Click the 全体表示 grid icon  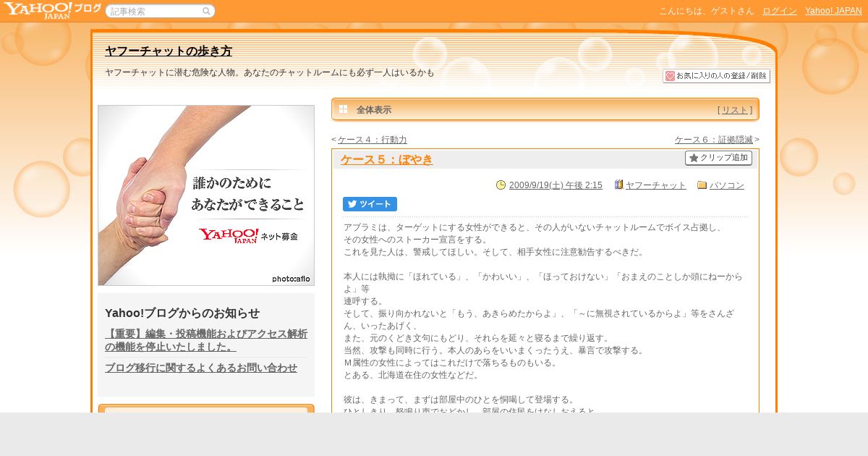343,109
